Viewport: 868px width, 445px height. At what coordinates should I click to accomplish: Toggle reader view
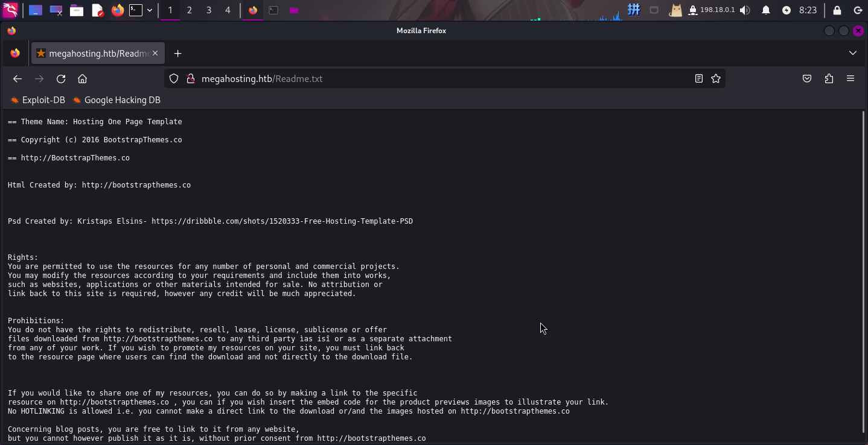pos(699,78)
